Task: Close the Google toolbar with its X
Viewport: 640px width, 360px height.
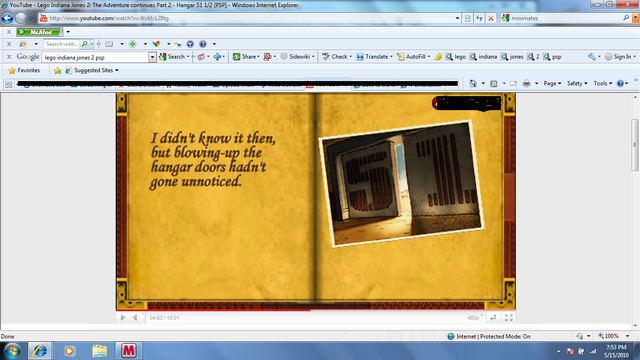Action: (9, 57)
